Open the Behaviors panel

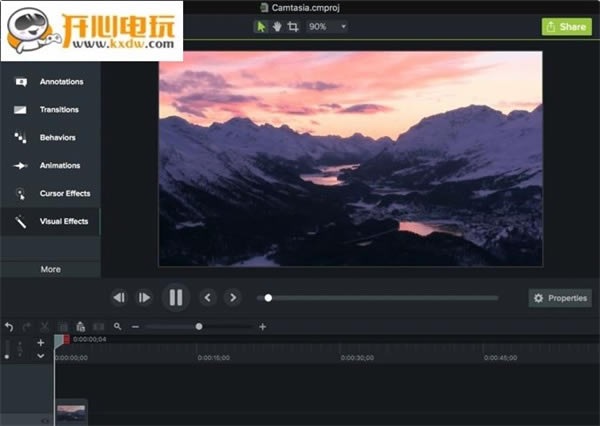point(51,138)
